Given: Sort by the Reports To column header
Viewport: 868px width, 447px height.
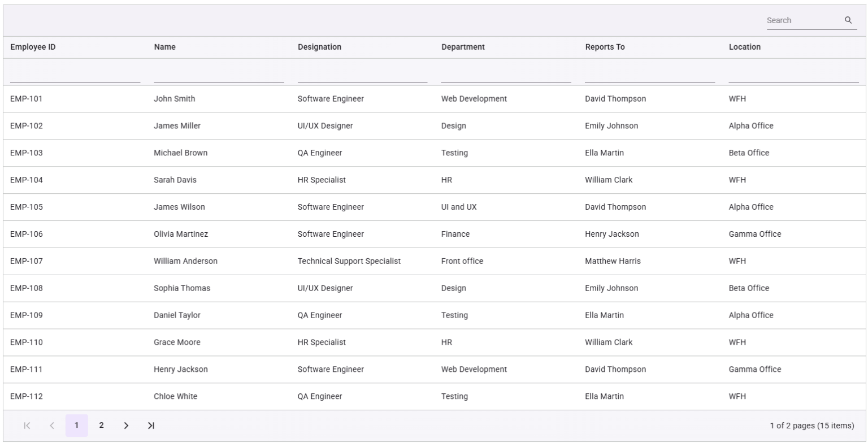Looking at the screenshot, I should click(x=605, y=47).
